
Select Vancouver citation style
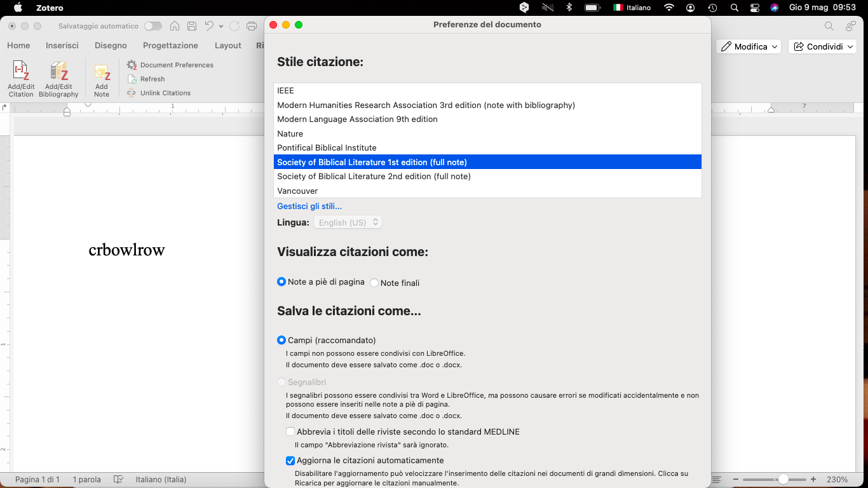click(x=487, y=191)
